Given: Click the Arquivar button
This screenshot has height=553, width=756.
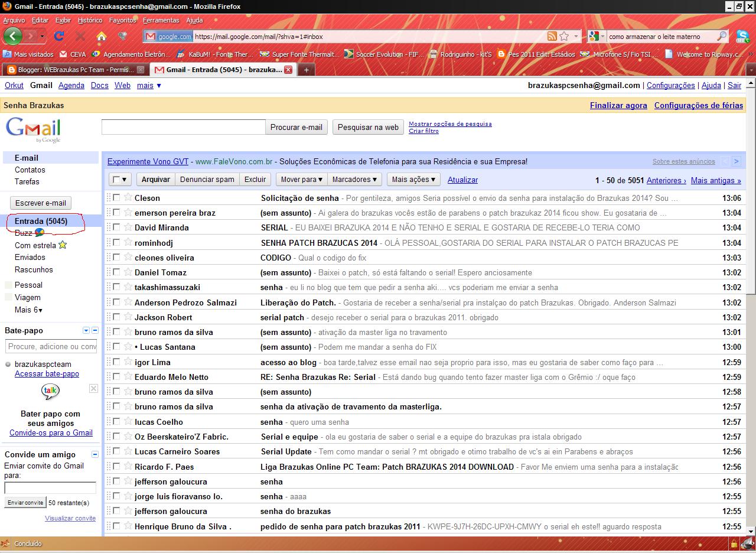Looking at the screenshot, I should coord(156,179).
